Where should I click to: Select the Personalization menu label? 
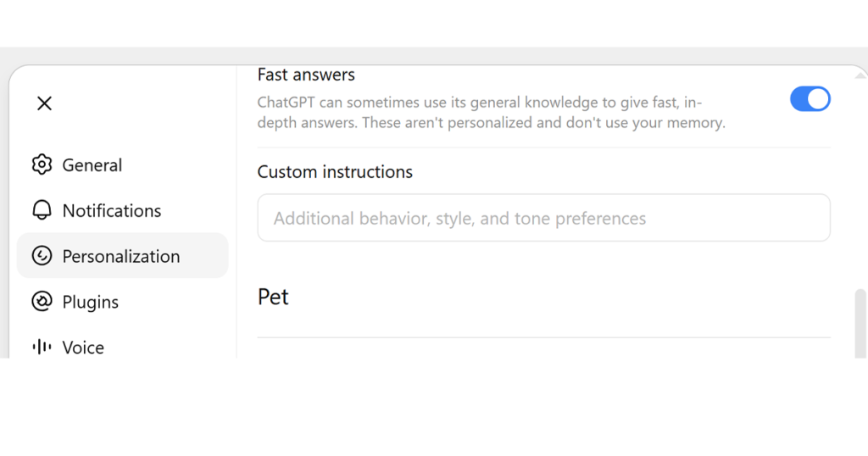121,256
